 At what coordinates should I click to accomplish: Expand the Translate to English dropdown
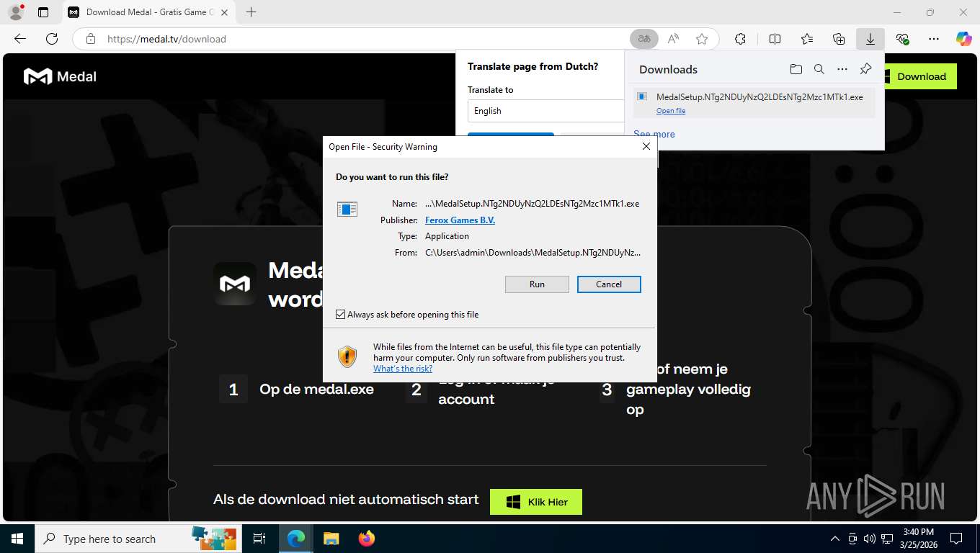pyautogui.click(x=545, y=111)
